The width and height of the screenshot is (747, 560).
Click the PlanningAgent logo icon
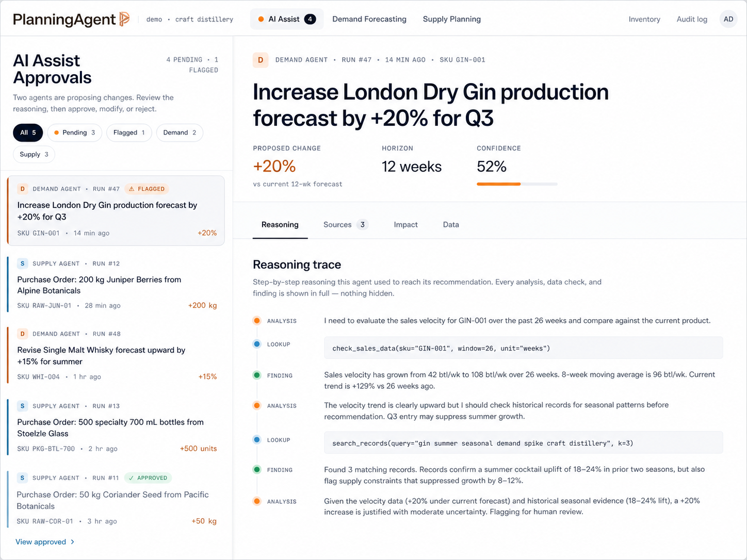(x=124, y=19)
